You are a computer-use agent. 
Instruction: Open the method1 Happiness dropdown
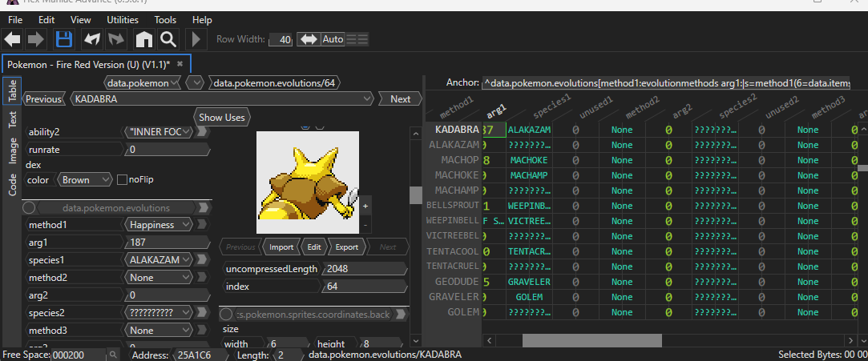click(159, 224)
